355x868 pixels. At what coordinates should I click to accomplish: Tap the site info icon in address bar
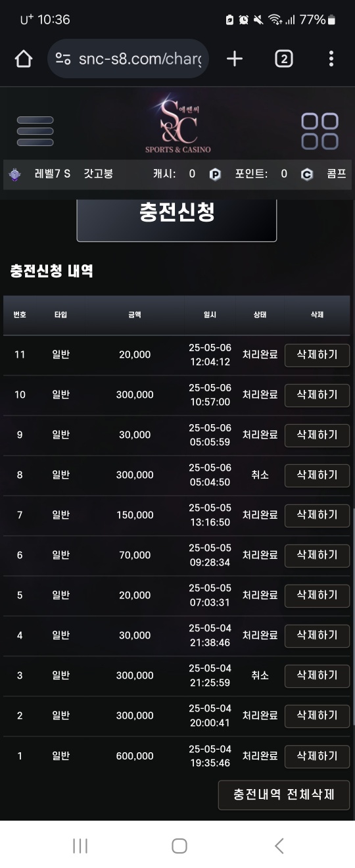63,59
